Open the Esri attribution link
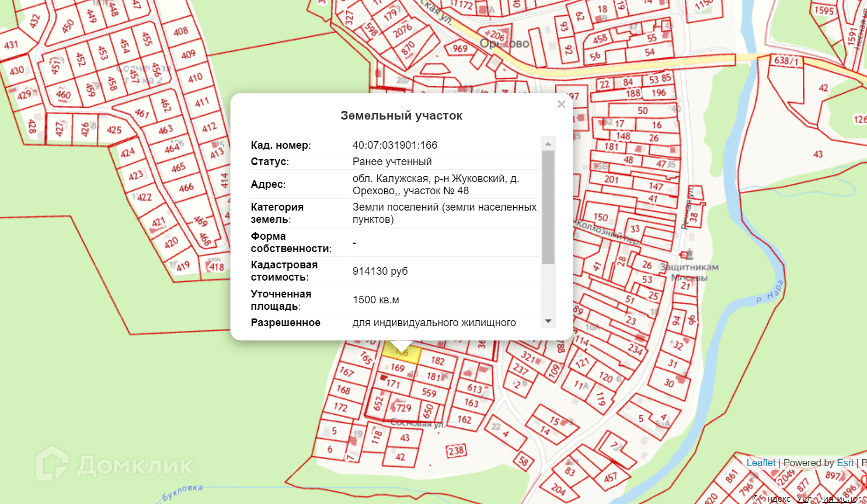The image size is (867, 504). [x=845, y=463]
